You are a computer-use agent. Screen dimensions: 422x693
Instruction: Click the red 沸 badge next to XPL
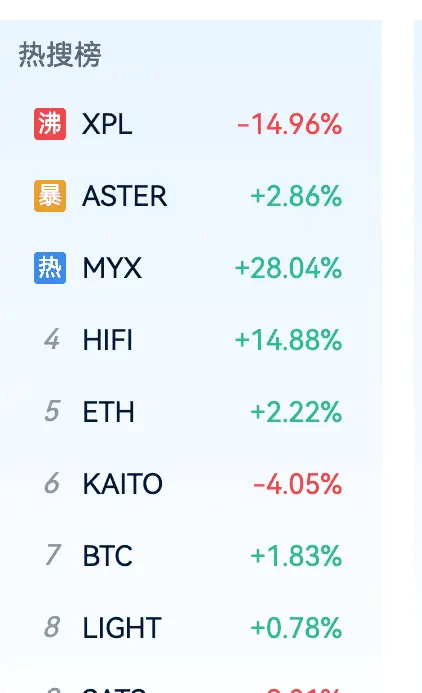point(50,124)
